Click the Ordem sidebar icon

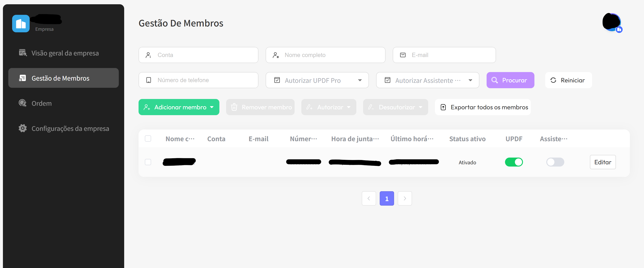tap(22, 103)
